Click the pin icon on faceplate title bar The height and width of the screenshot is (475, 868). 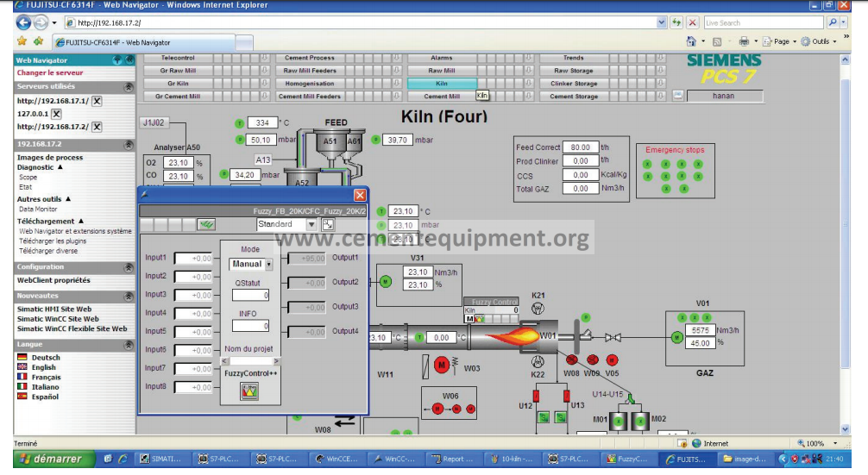(x=144, y=195)
